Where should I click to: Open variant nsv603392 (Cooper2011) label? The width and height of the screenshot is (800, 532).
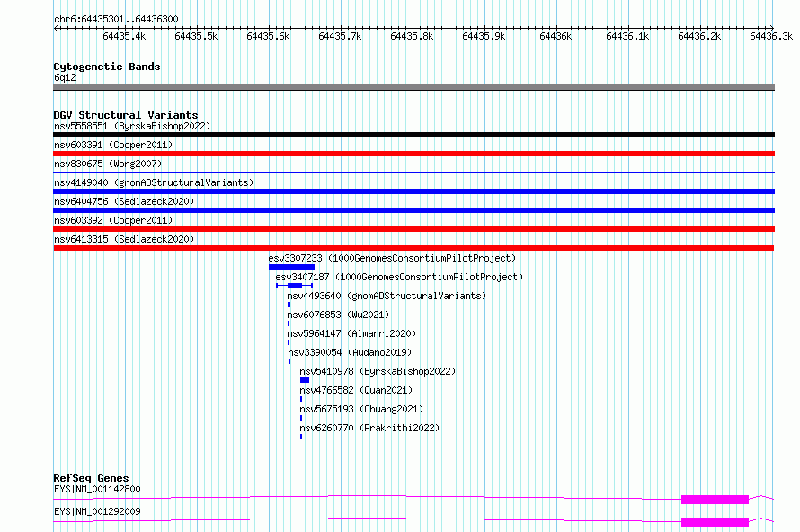(113, 220)
